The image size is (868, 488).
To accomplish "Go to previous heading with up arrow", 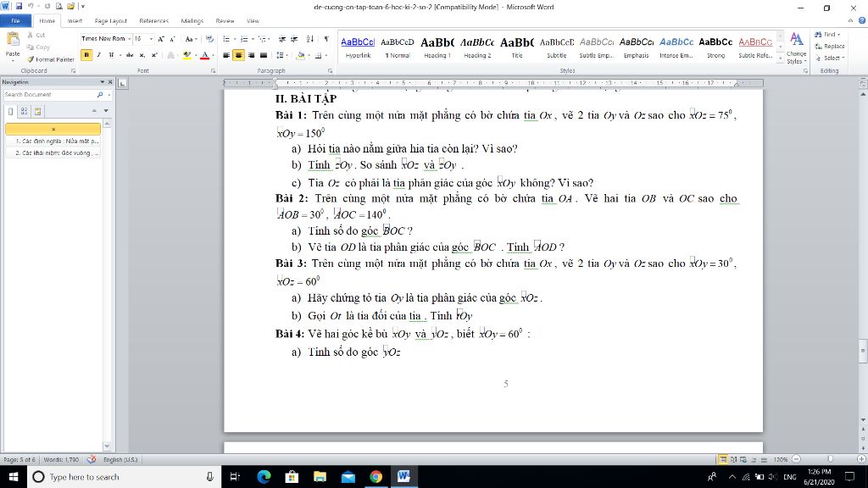I will (x=94, y=111).
